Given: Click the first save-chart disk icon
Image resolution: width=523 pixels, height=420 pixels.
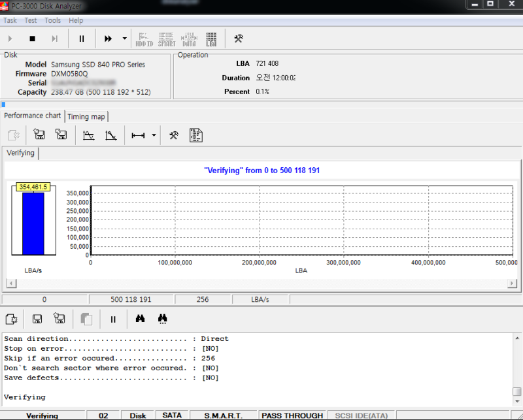Looking at the screenshot, I should [39, 135].
